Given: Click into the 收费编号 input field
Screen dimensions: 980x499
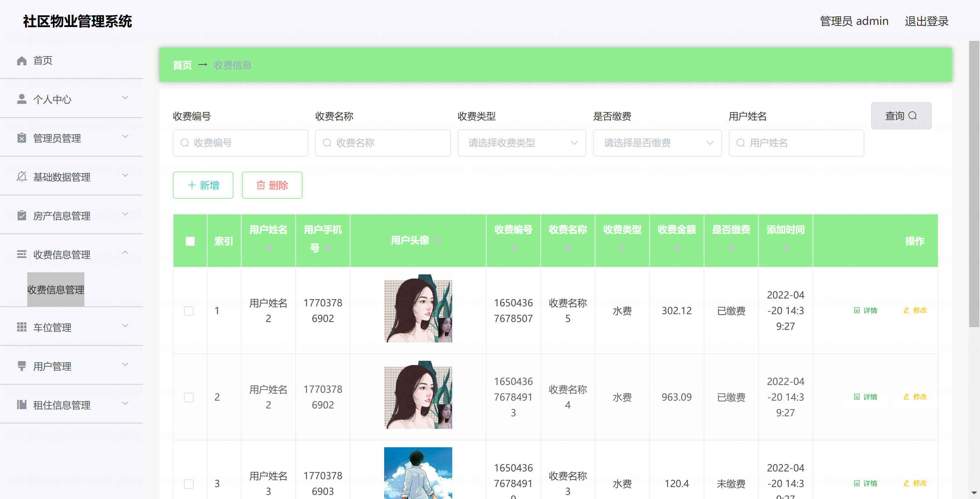Looking at the screenshot, I should pyautogui.click(x=241, y=143).
